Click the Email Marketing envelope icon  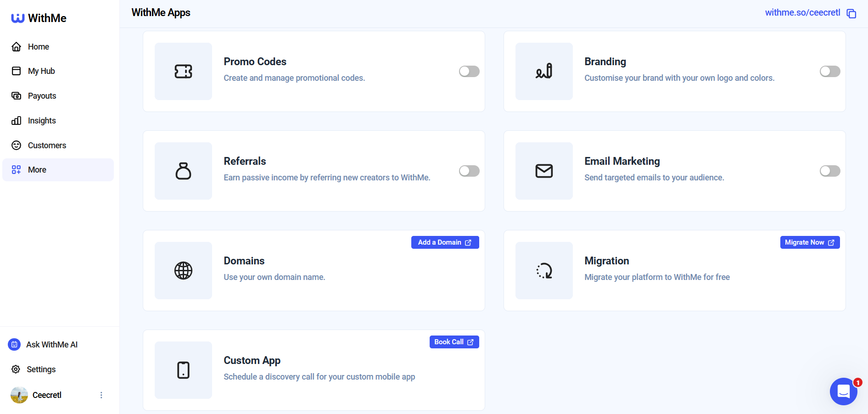tap(543, 171)
